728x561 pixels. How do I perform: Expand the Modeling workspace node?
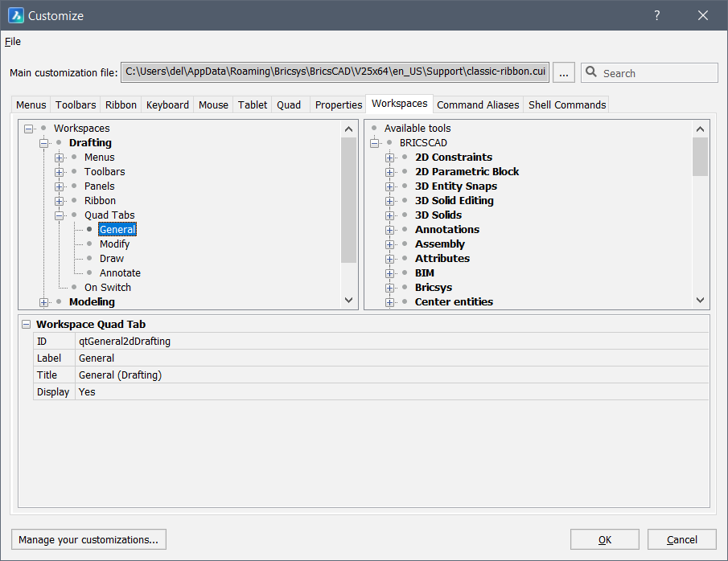(x=43, y=302)
